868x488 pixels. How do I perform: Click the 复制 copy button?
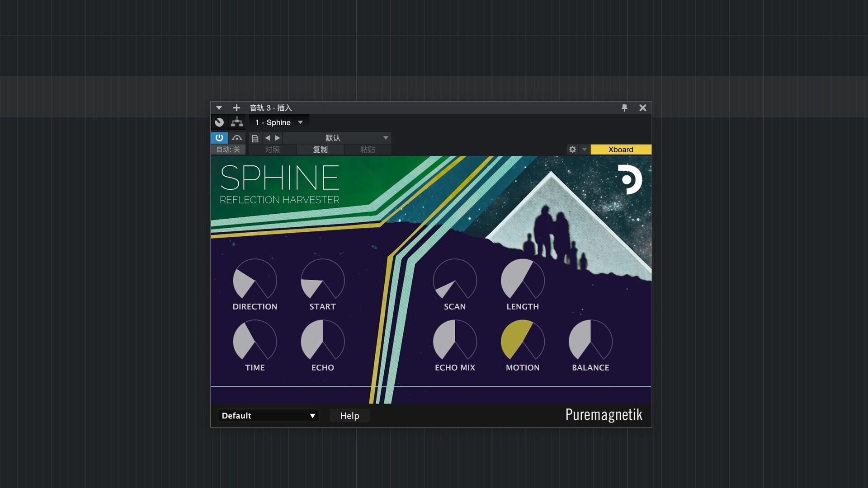pyautogui.click(x=320, y=150)
